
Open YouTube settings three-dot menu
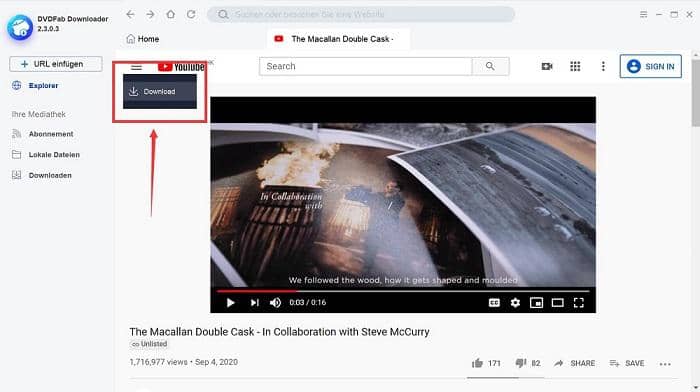tap(603, 66)
